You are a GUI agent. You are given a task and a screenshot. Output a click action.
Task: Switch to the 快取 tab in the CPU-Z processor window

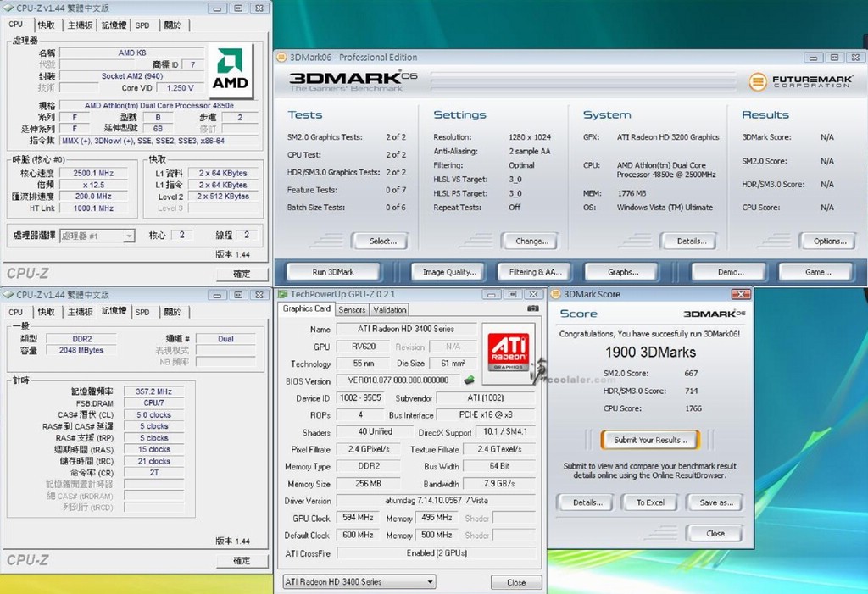[46, 25]
